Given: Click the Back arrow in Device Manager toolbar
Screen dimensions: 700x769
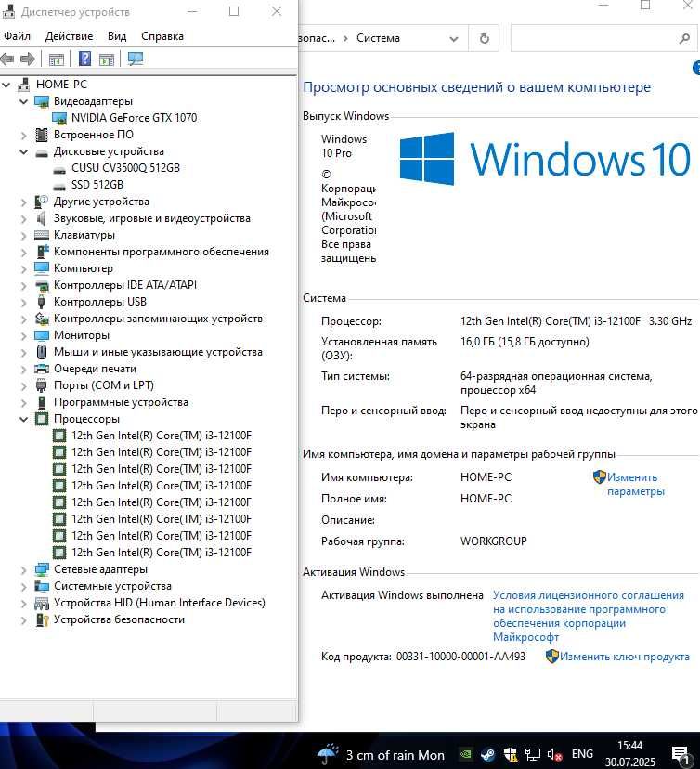Looking at the screenshot, I should (x=6, y=59).
